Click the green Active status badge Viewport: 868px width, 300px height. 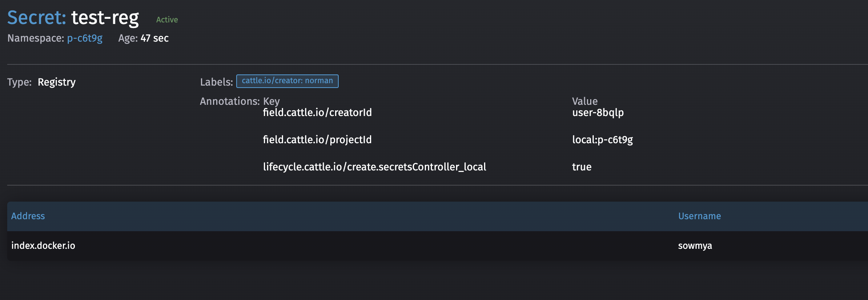click(x=167, y=20)
